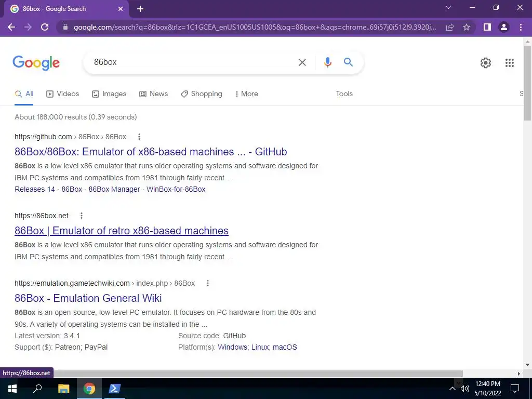Click the Source code: GitHub text
This screenshot has height=399, width=532.
(212, 336)
